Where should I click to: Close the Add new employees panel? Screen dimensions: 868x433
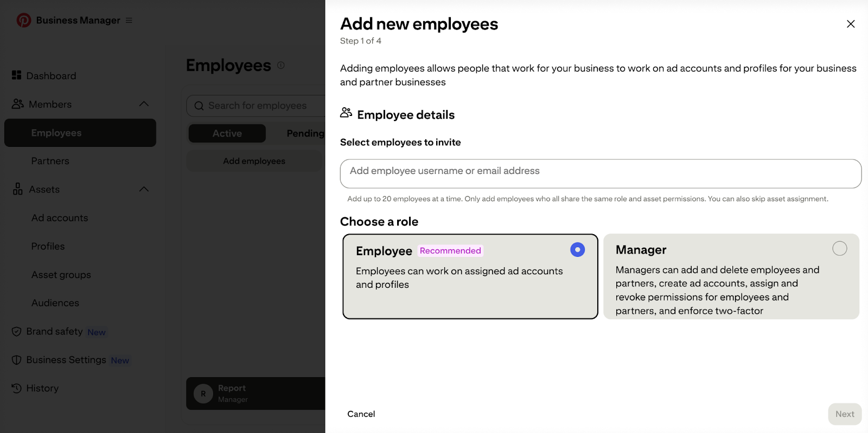(x=851, y=24)
